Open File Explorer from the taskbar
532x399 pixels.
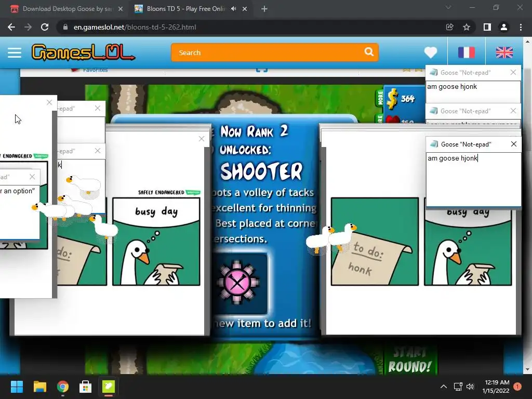click(x=39, y=387)
